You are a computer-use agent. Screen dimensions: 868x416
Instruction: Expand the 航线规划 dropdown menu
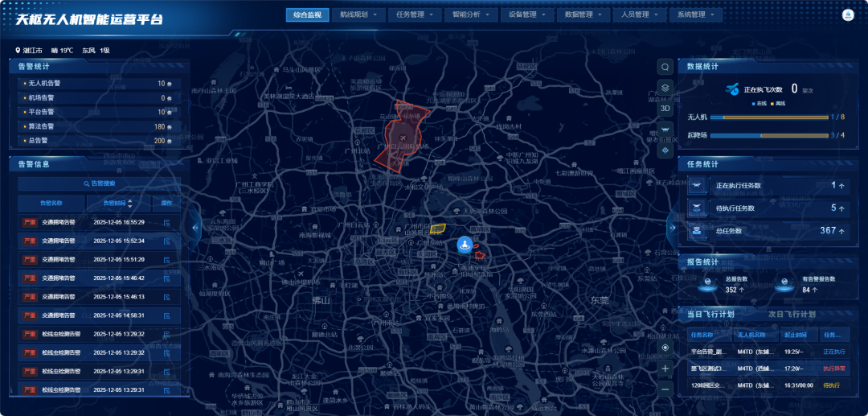click(358, 15)
